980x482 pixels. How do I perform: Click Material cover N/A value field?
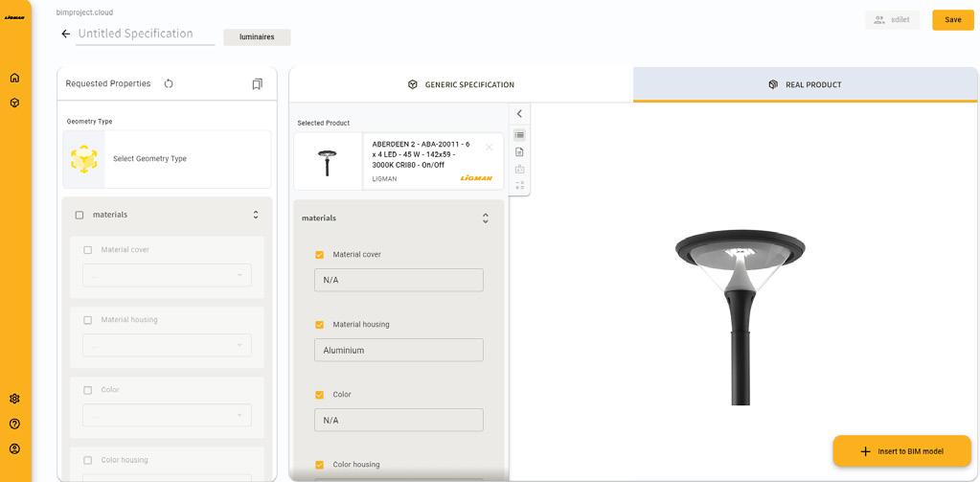[399, 280]
